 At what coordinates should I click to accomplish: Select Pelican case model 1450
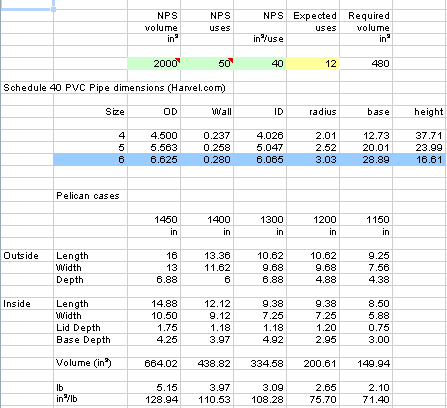tap(166, 220)
